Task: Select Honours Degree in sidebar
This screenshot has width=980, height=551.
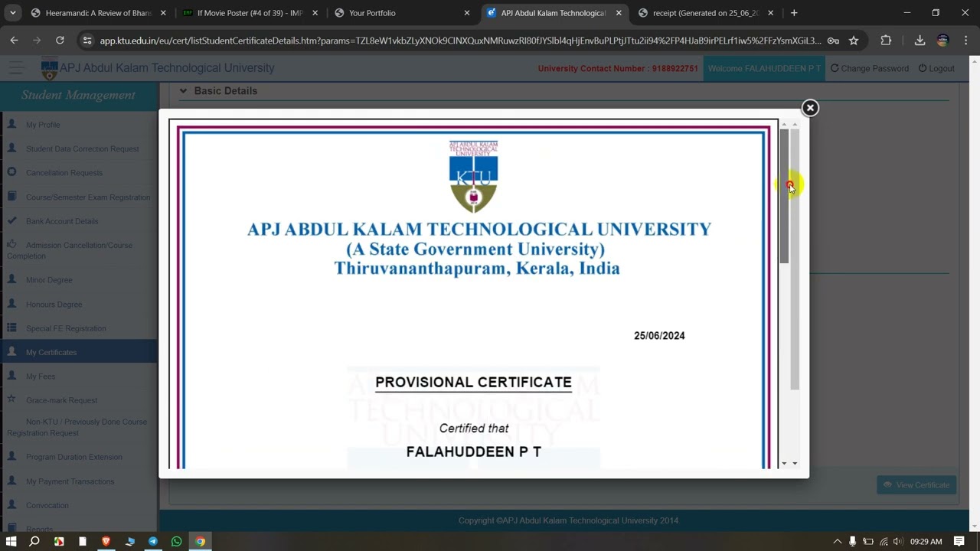Action: (54, 305)
